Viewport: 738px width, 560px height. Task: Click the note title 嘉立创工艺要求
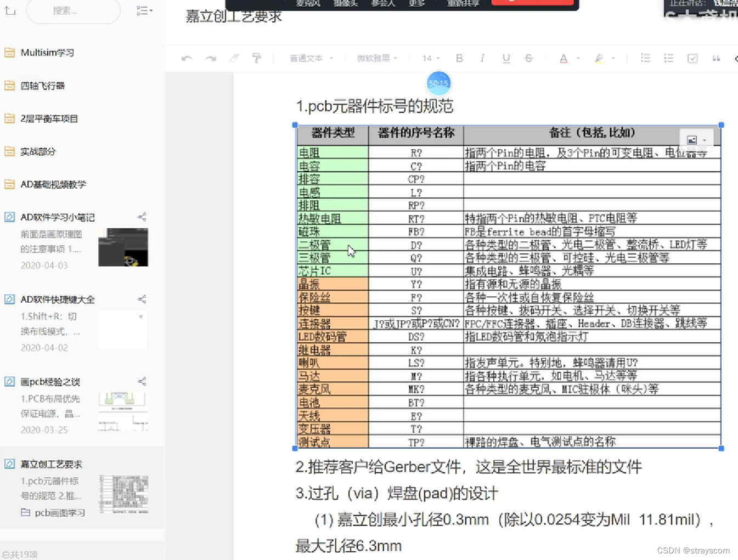tap(234, 16)
